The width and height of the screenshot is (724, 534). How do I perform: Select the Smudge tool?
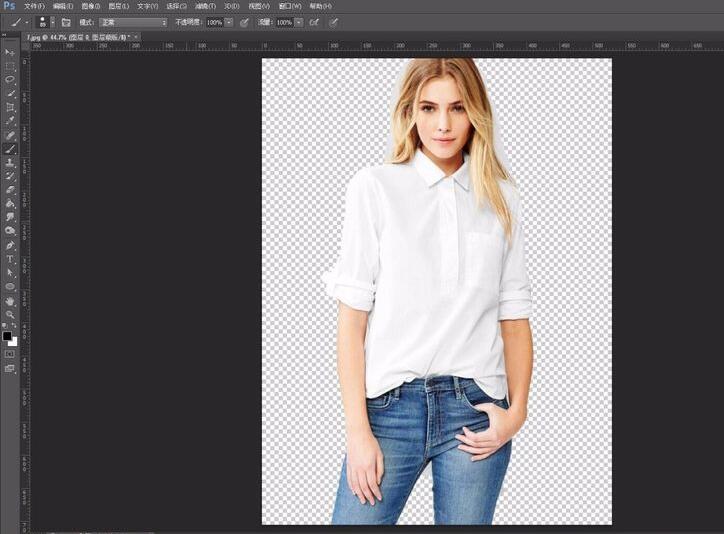click(x=10, y=217)
